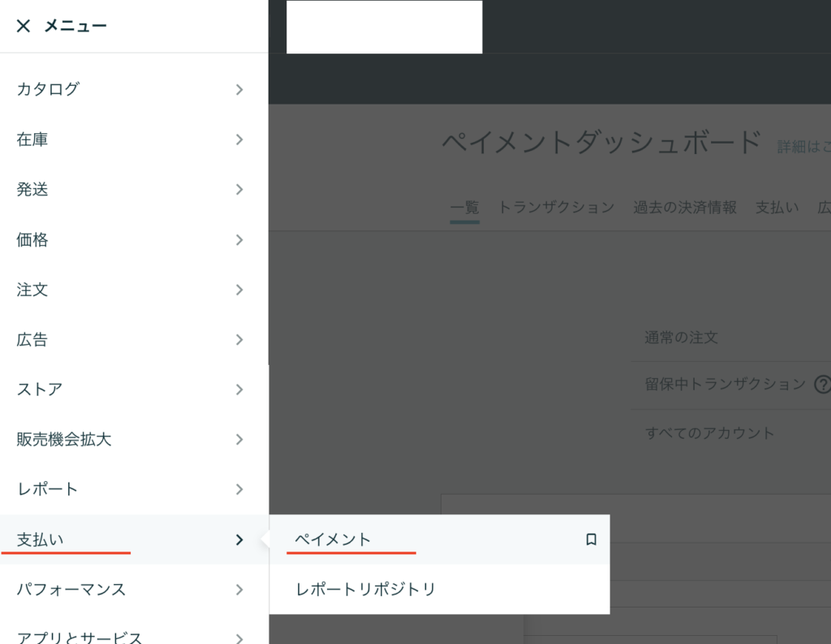The width and height of the screenshot is (831, 644).
Task: Click the chevron next to パフォーマンス
Action: pyautogui.click(x=239, y=590)
